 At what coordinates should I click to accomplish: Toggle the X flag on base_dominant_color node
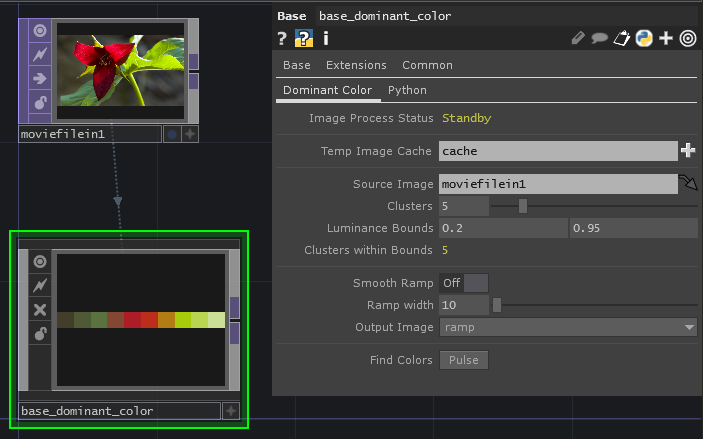tap(40, 309)
